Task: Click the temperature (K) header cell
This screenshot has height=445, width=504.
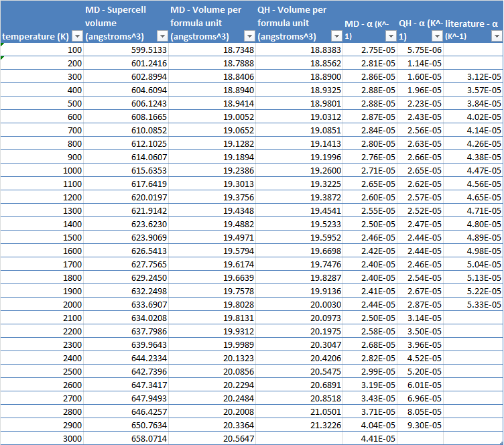Action: [42, 21]
